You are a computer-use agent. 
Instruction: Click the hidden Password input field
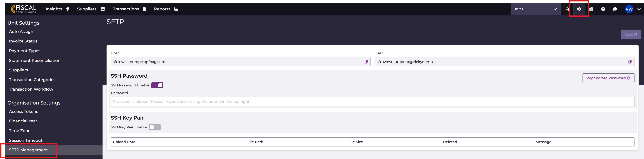372,102
